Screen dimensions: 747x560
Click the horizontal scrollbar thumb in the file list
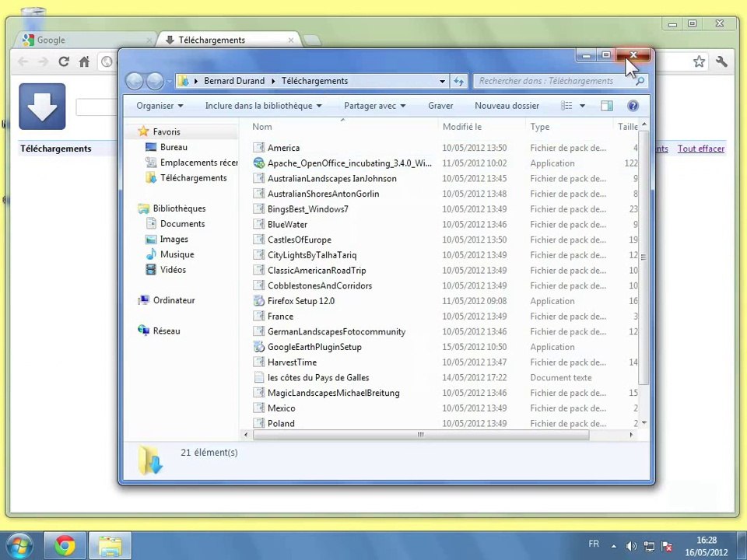tap(421, 435)
